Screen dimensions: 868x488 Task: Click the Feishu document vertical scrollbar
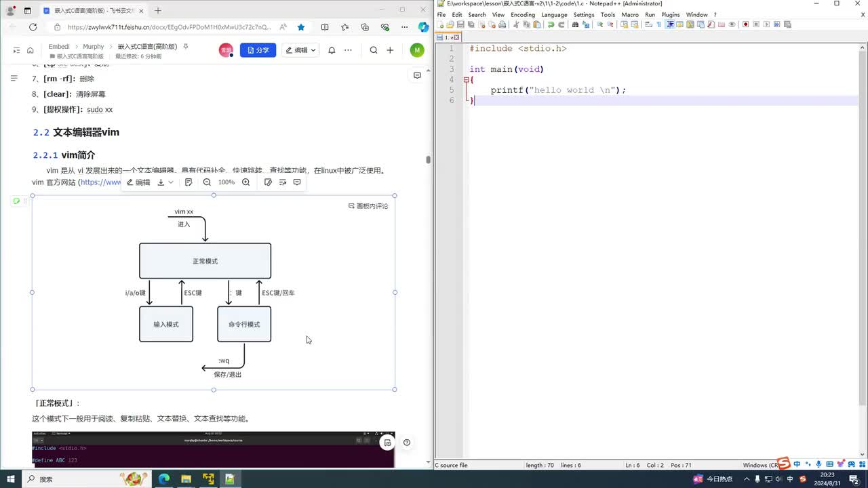(428, 160)
